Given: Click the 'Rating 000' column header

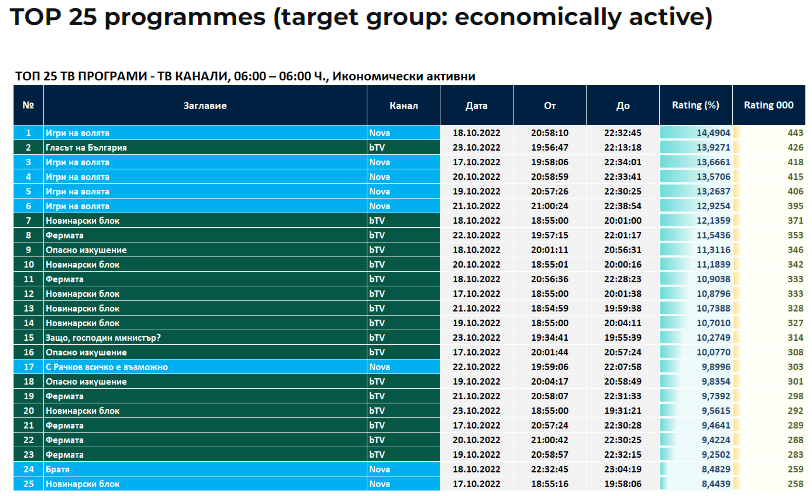Looking at the screenshot, I should tap(769, 105).
